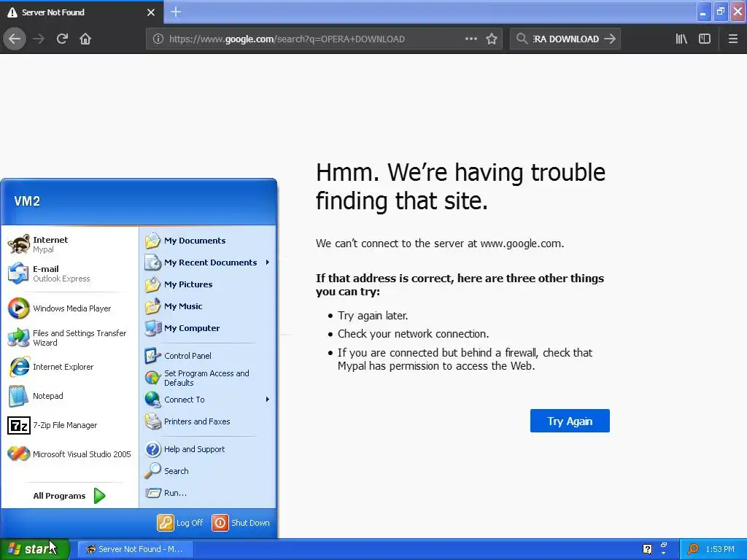Open Set Program Access and Defaults
Image resolution: width=747 pixels, height=560 pixels.
tap(208, 378)
